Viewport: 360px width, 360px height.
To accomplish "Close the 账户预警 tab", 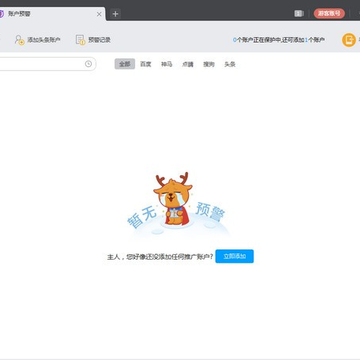I will [x=99, y=14].
